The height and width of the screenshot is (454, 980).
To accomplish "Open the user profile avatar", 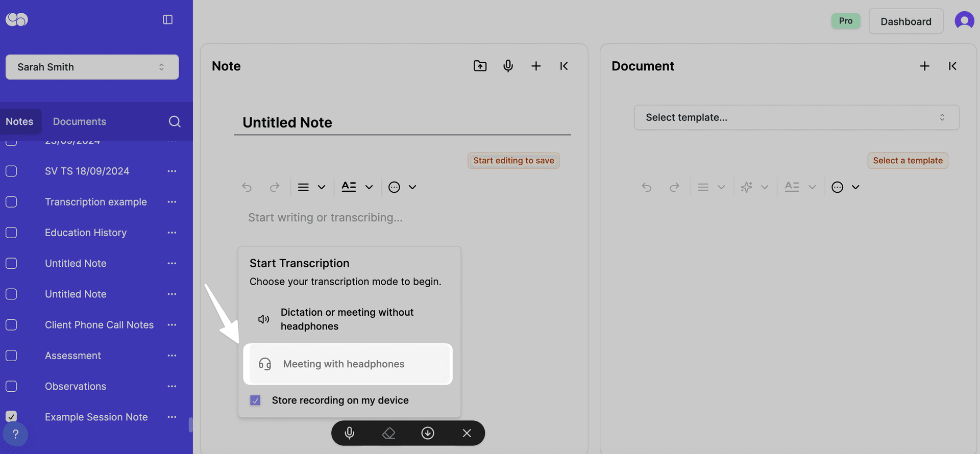I will tap(964, 21).
